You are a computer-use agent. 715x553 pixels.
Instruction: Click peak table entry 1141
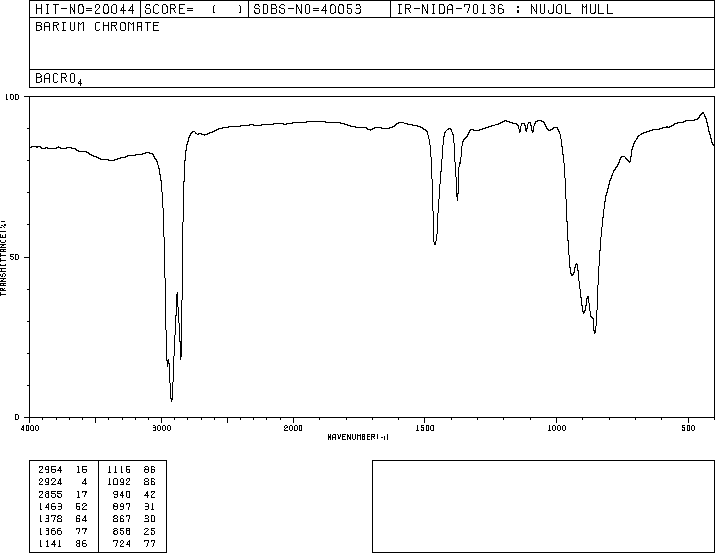tap(50, 543)
